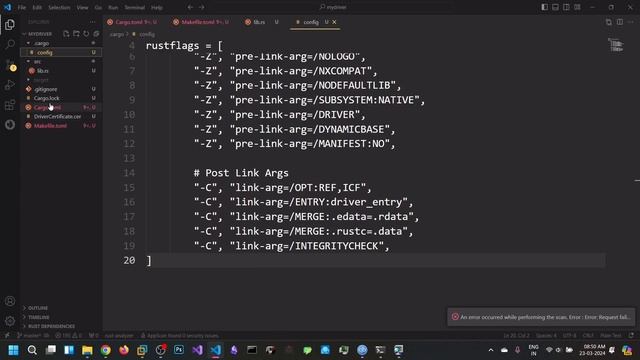Open Photoshop from the taskbar

[x=179, y=350]
